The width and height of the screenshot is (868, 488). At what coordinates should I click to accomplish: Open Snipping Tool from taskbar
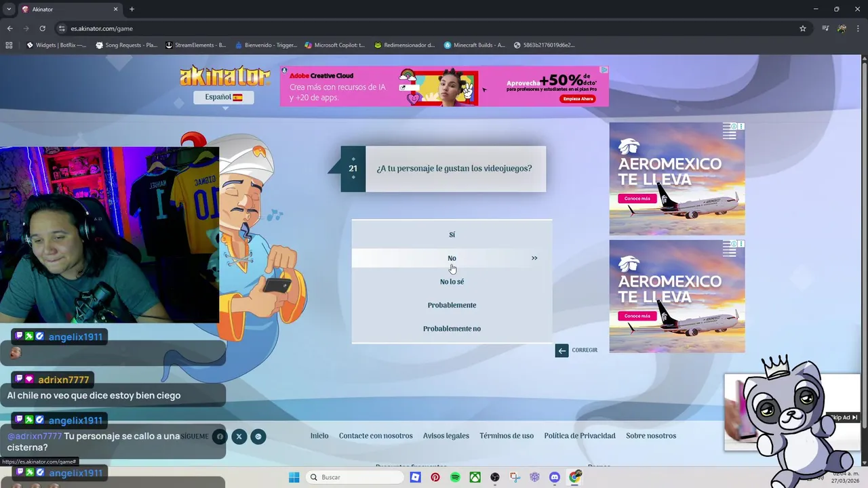click(515, 477)
